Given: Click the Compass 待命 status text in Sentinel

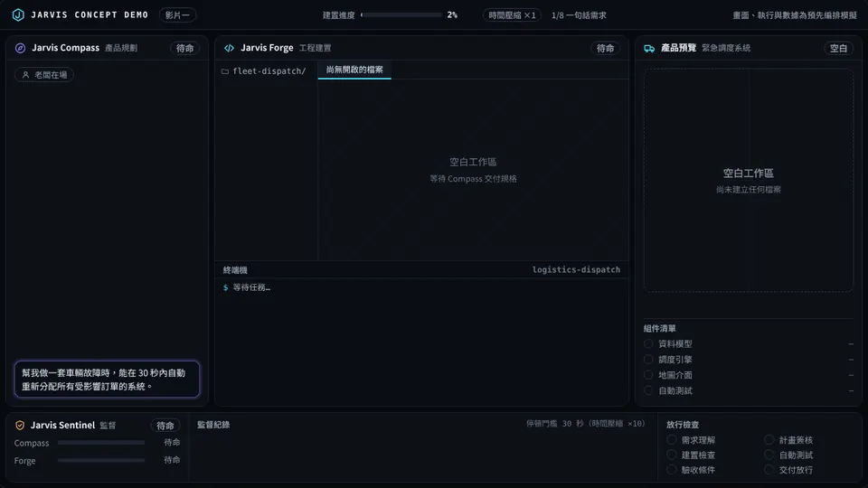Looking at the screenshot, I should click(172, 443).
